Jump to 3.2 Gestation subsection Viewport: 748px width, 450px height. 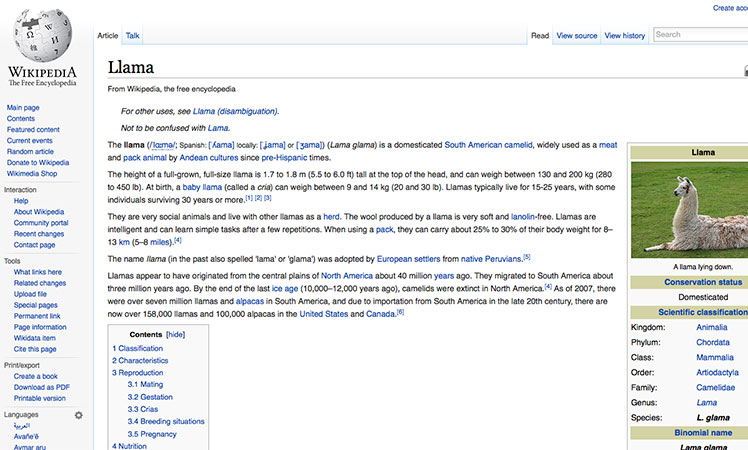(150, 397)
